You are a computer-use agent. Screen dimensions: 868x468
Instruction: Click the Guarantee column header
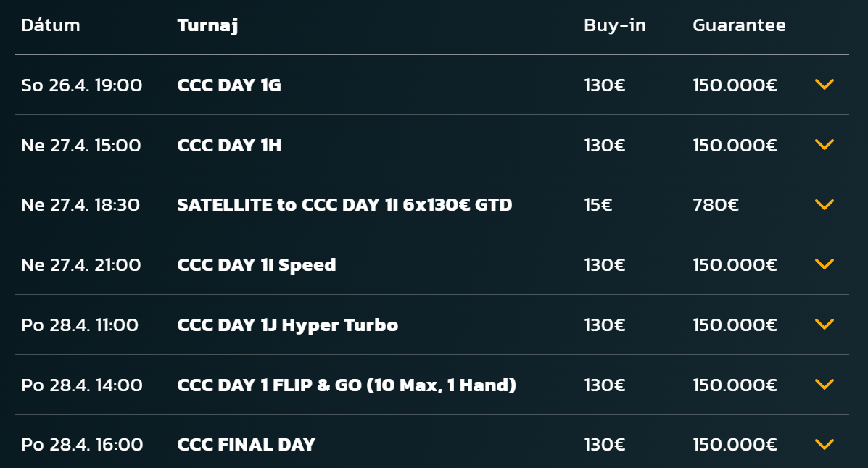pos(739,25)
